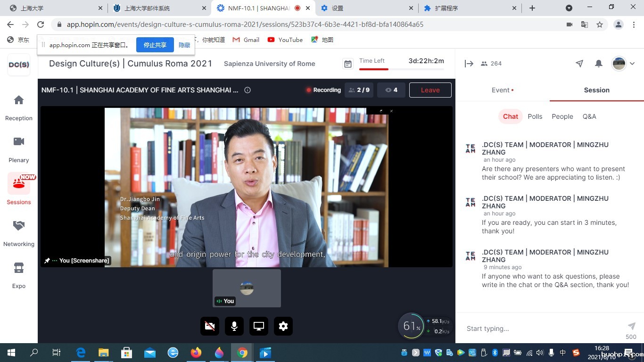Collapse the right side chat panel

469,64
